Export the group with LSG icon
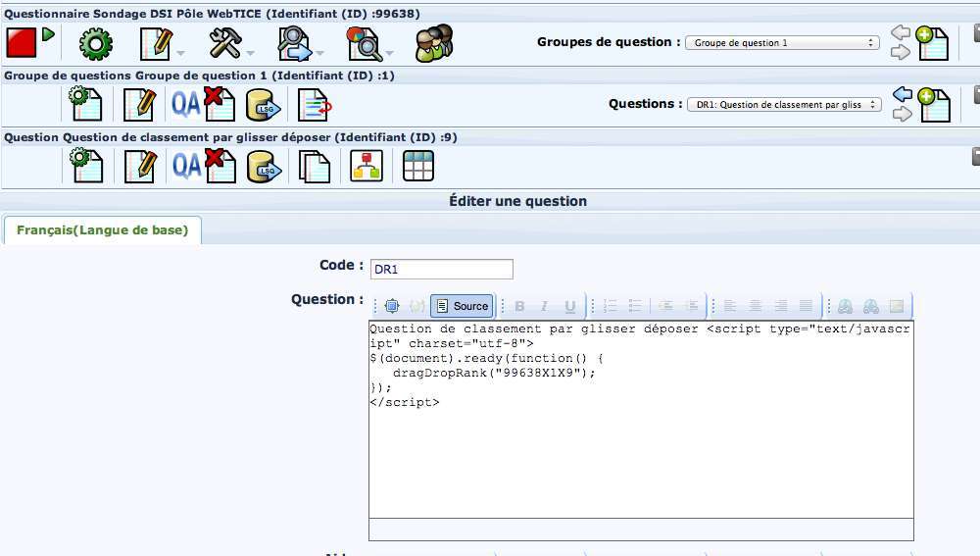The image size is (980, 556). pyautogui.click(x=263, y=105)
